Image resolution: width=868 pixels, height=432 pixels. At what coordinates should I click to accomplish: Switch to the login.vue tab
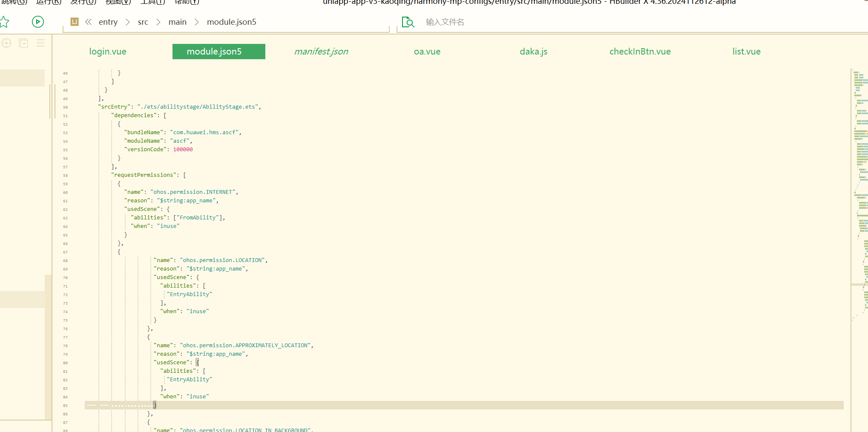(x=108, y=52)
